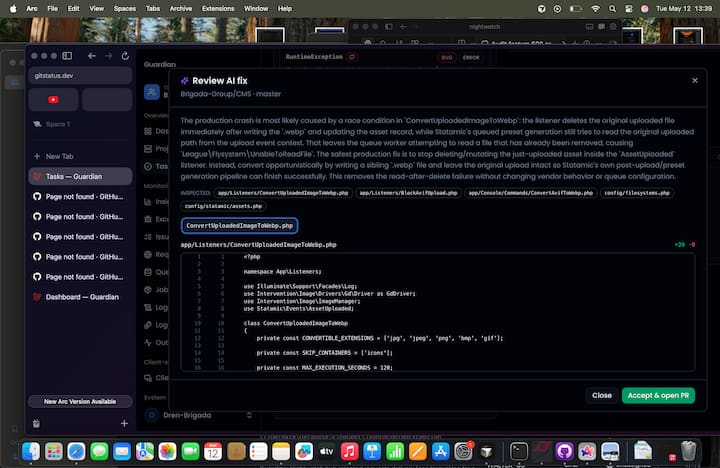Open the Apple menu
The image size is (720, 468).
tap(13, 8)
